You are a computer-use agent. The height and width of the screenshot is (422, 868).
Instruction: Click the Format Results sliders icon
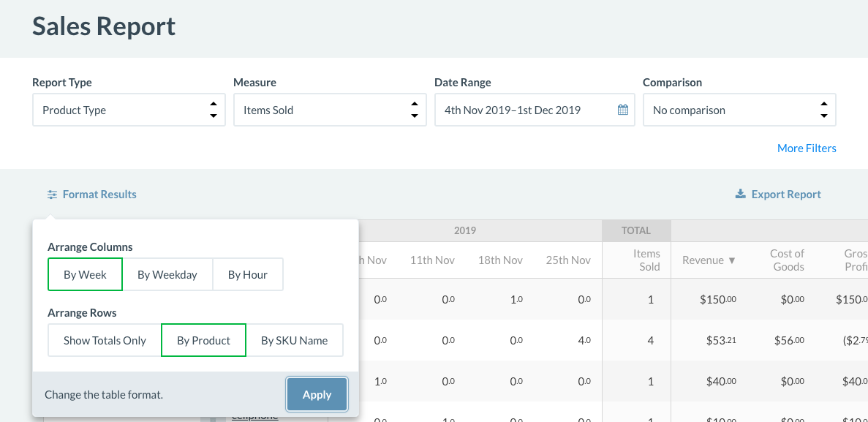(x=52, y=195)
